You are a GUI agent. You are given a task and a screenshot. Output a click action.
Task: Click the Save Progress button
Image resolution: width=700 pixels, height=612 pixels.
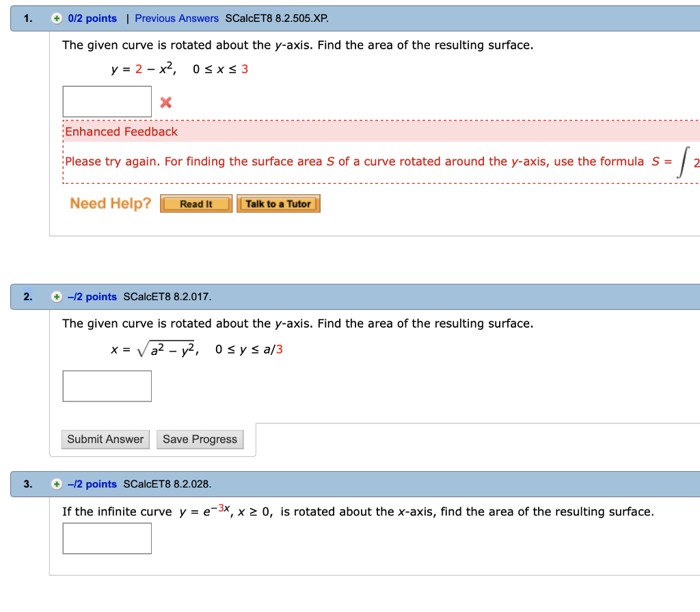point(200,439)
